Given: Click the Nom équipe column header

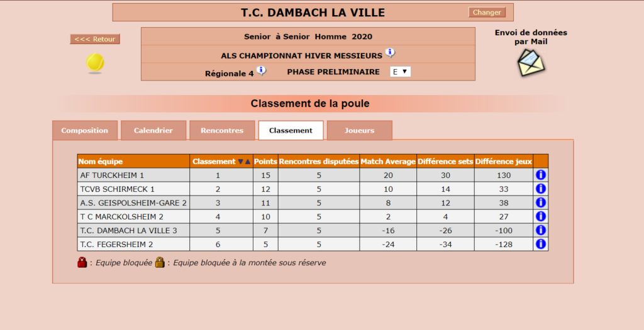Looking at the screenshot, I should click(133, 162).
